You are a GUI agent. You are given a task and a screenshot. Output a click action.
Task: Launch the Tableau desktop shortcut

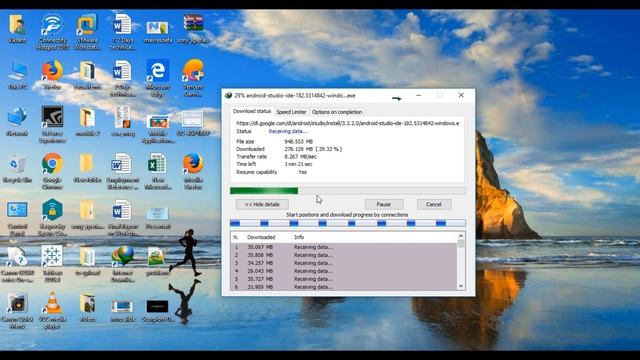[x=52, y=264]
